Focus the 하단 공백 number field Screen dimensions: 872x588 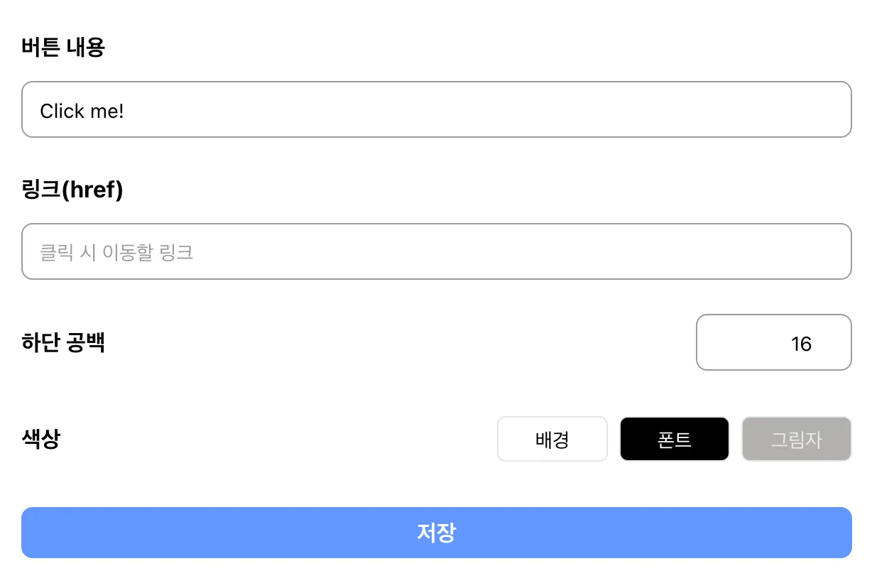(x=773, y=343)
